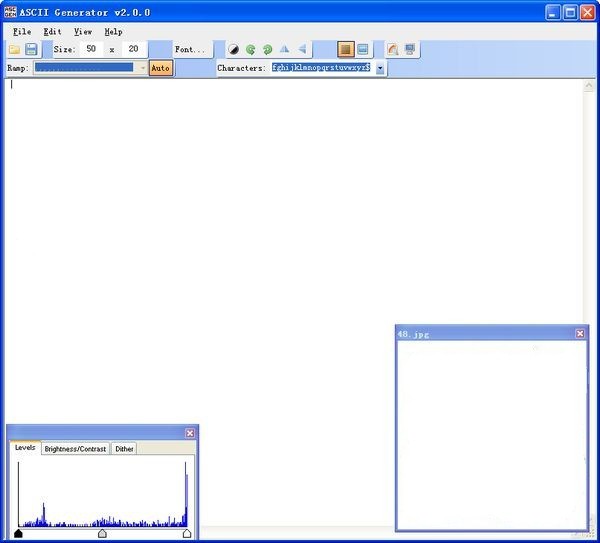The image size is (600, 543).
Task: Close the 48.jpg preview window
Action: click(580, 334)
